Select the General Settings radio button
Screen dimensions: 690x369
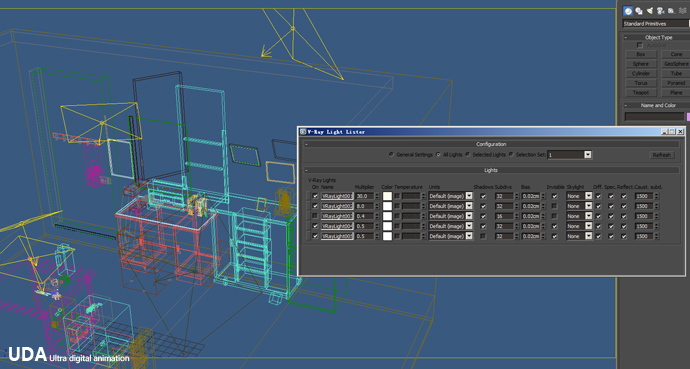click(x=391, y=155)
